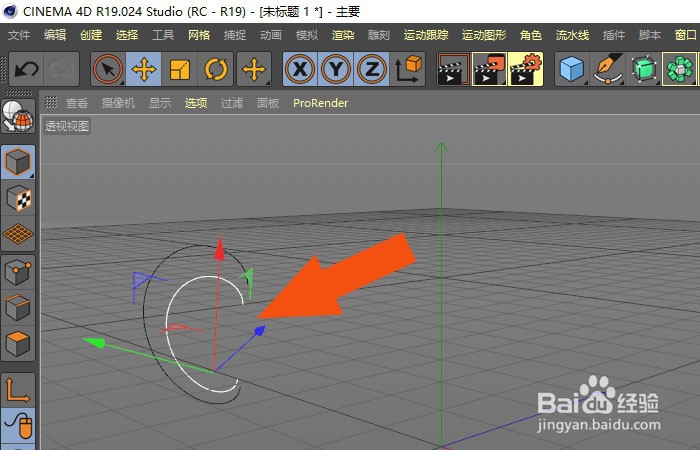Open the 动画 menu
The height and width of the screenshot is (450, 700).
271,35
